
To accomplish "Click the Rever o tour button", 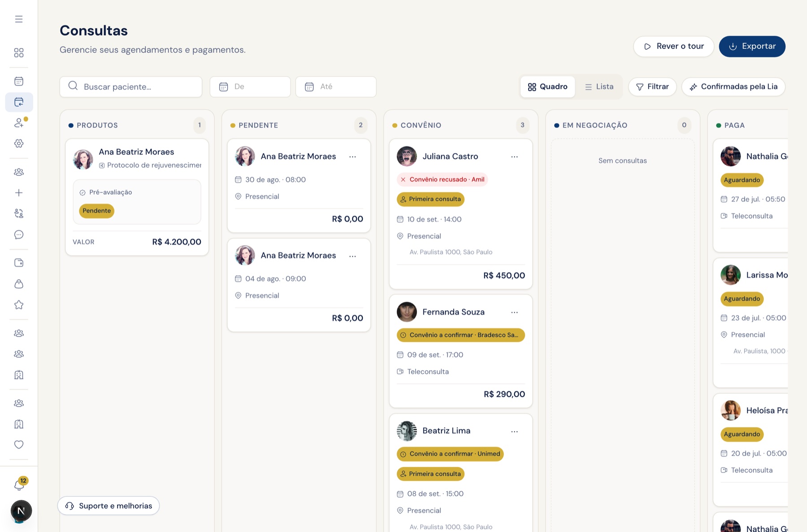I will point(673,47).
